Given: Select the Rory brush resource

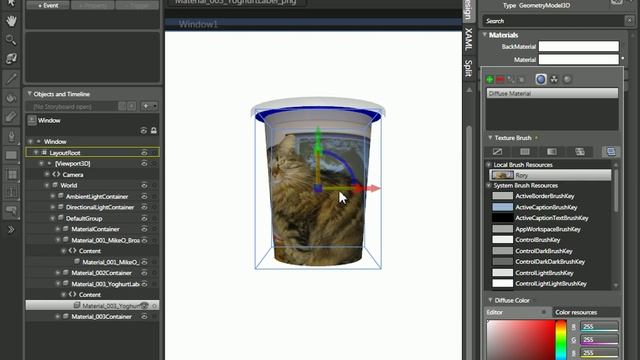Looking at the screenshot, I should (550, 175).
